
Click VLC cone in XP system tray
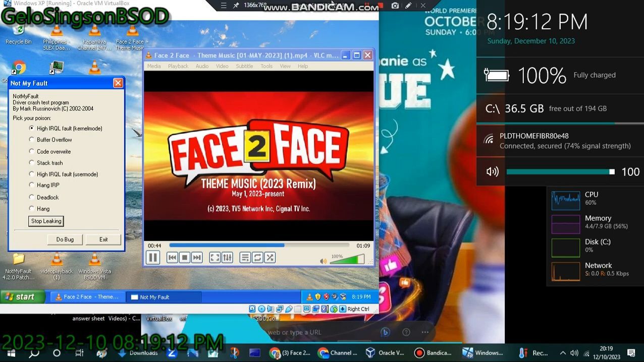click(x=309, y=297)
